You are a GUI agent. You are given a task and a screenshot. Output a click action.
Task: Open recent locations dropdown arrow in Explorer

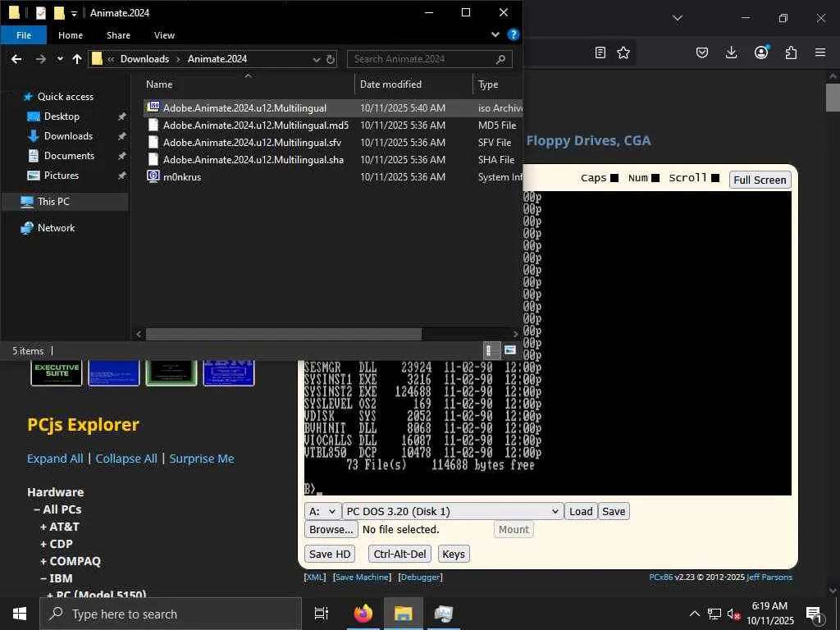coord(60,59)
